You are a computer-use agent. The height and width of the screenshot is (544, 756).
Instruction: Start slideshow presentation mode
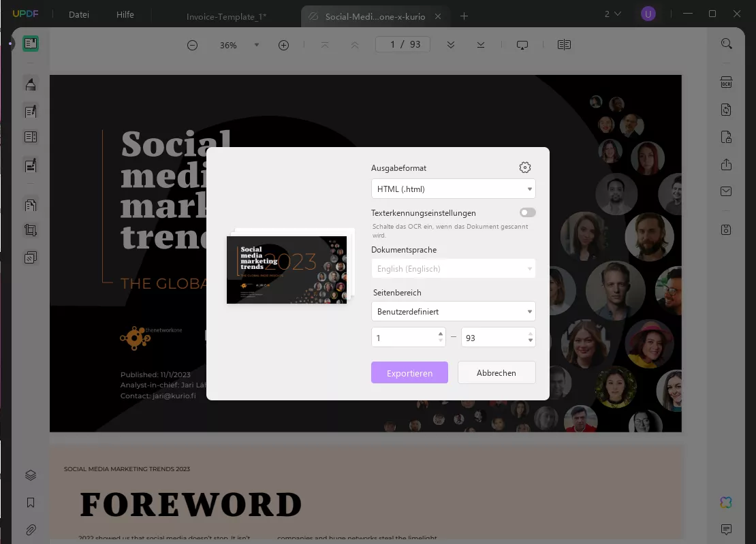[522, 45]
